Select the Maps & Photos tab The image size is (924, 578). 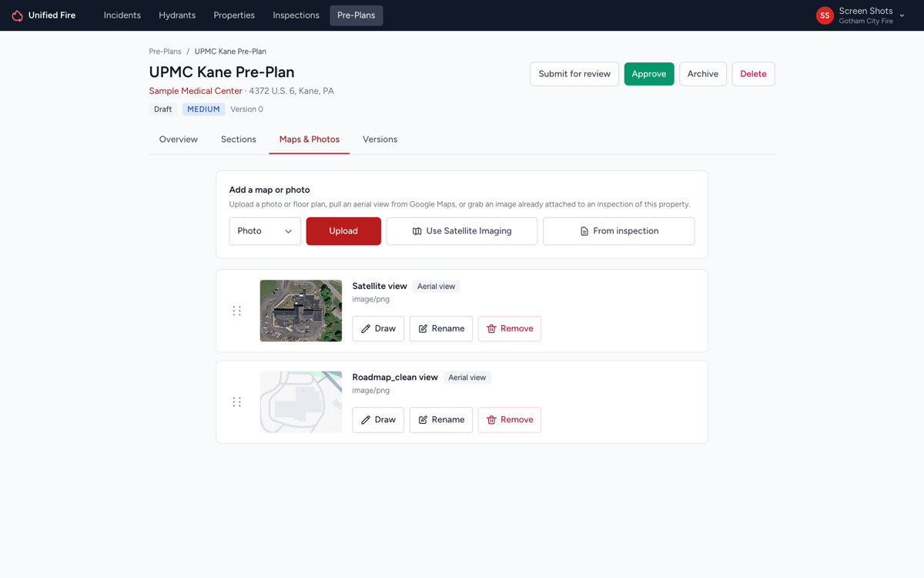310,139
